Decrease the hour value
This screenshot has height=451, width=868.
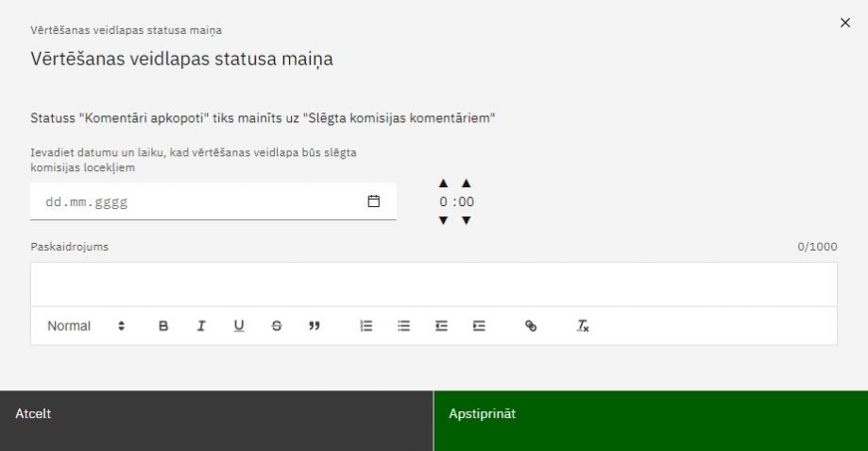(x=444, y=221)
